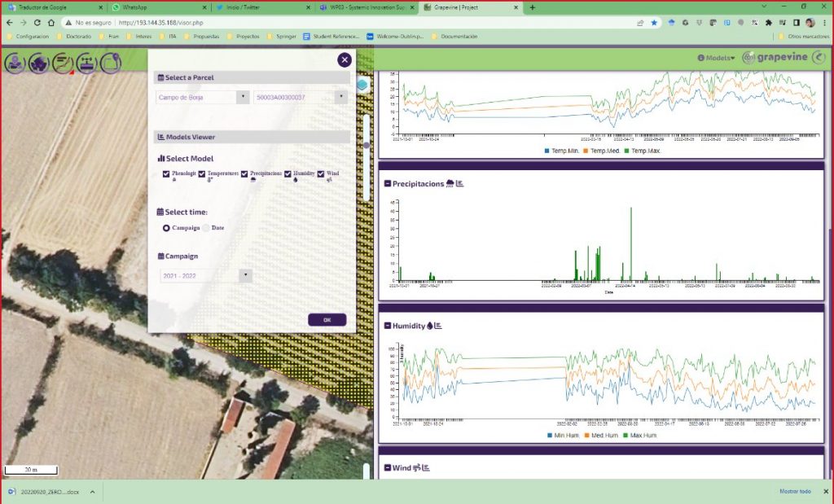The height and width of the screenshot is (504, 834).
Task: Uncheck the Phenologic model checkbox
Action: pos(166,173)
